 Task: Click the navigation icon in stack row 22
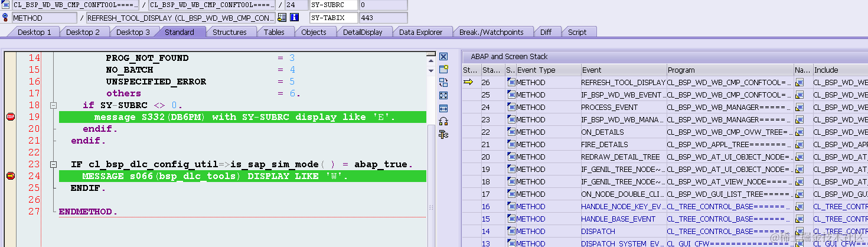pyautogui.click(x=800, y=132)
